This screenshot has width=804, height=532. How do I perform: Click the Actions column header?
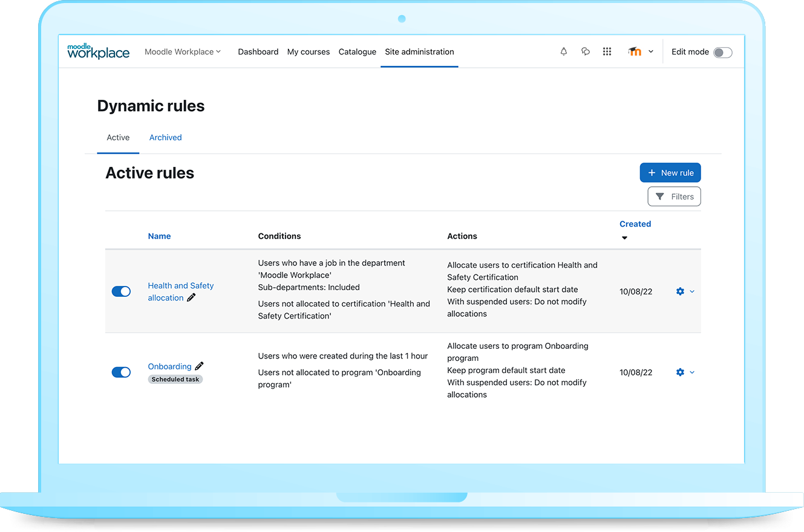pyautogui.click(x=462, y=236)
